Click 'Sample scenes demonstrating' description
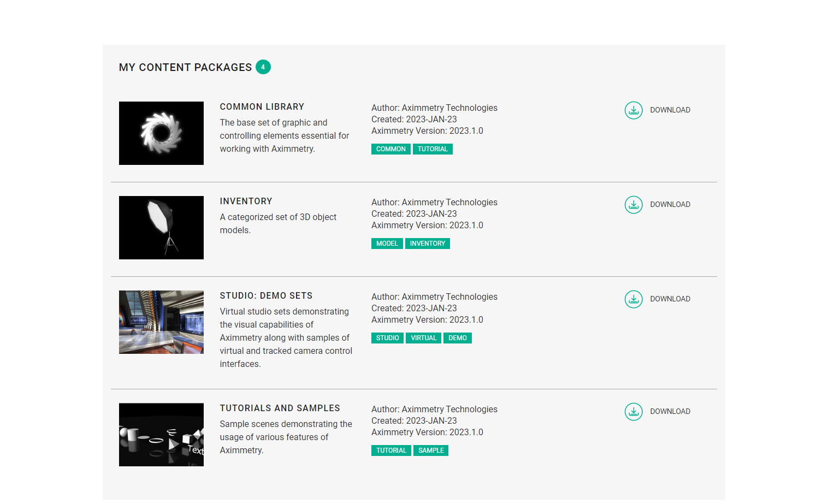 tap(286, 437)
